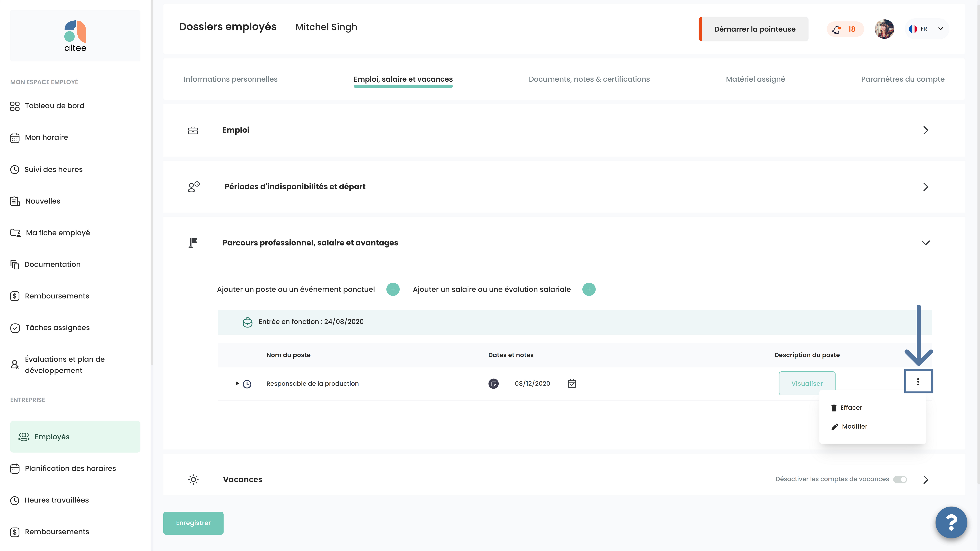Click the Heures travaillées clock icon
The image size is (980, 551).
coord(15,500)
